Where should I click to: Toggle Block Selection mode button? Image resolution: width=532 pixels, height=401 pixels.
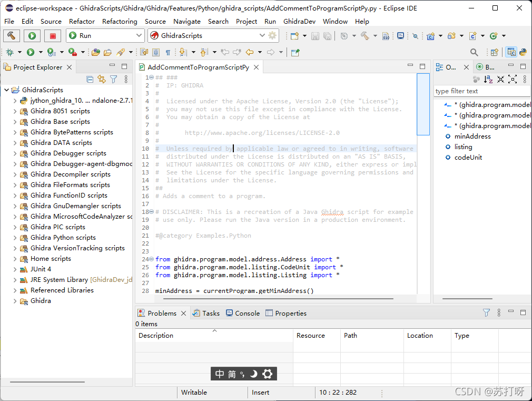coord(156,52)
